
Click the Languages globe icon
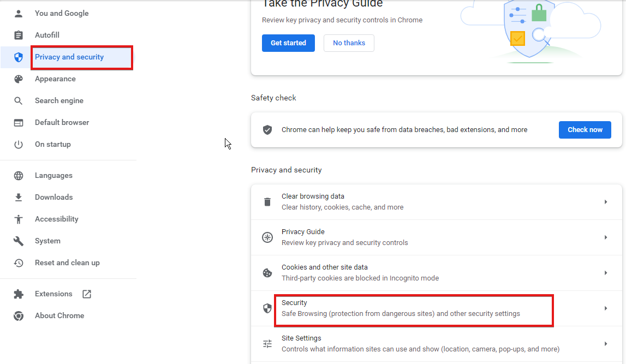pos(19,176)
